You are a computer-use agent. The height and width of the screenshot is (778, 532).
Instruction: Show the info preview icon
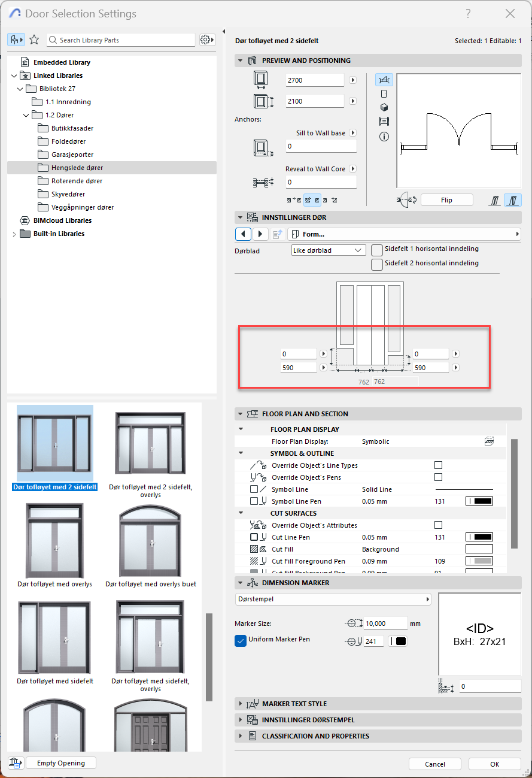384,137
